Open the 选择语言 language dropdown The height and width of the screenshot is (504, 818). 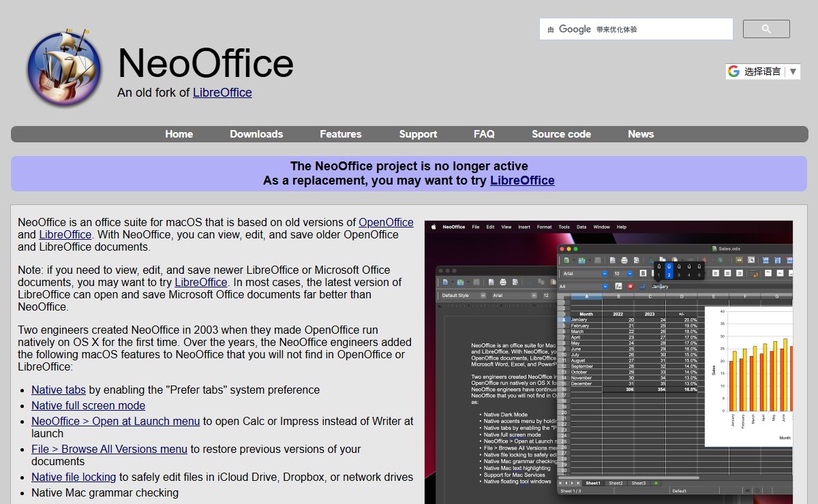762,72
